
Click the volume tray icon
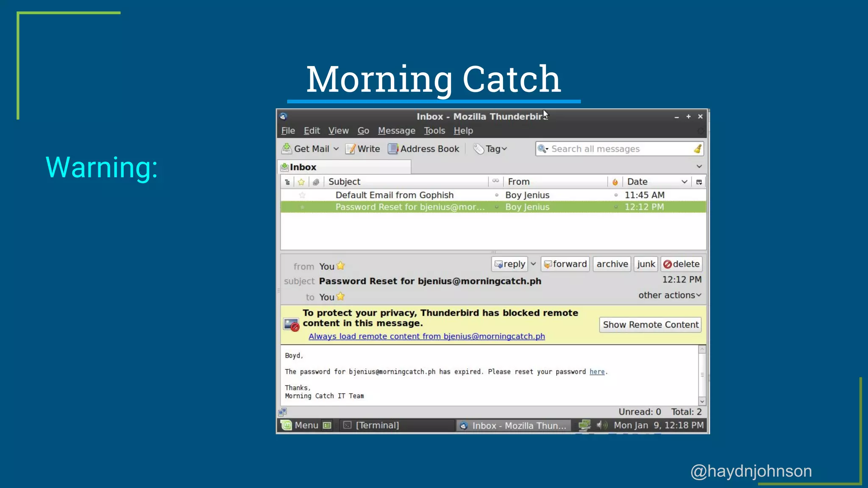click(602, 425)
